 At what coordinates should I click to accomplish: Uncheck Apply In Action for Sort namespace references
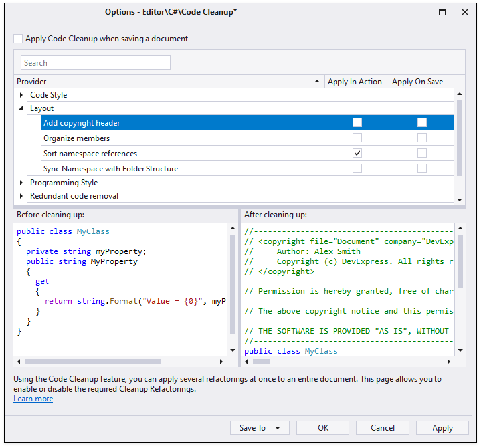pos(357,153)
